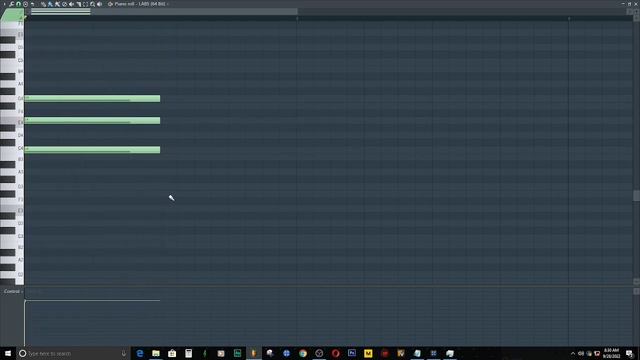Open File Explorer from the taskbar
Viewport: 640px width, 360px height.
pos(156,353)
